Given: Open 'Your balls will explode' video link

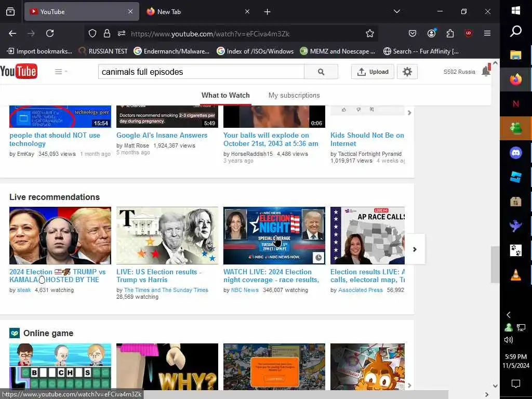Looking at the screenshot, I should click(x=271, y=139).
